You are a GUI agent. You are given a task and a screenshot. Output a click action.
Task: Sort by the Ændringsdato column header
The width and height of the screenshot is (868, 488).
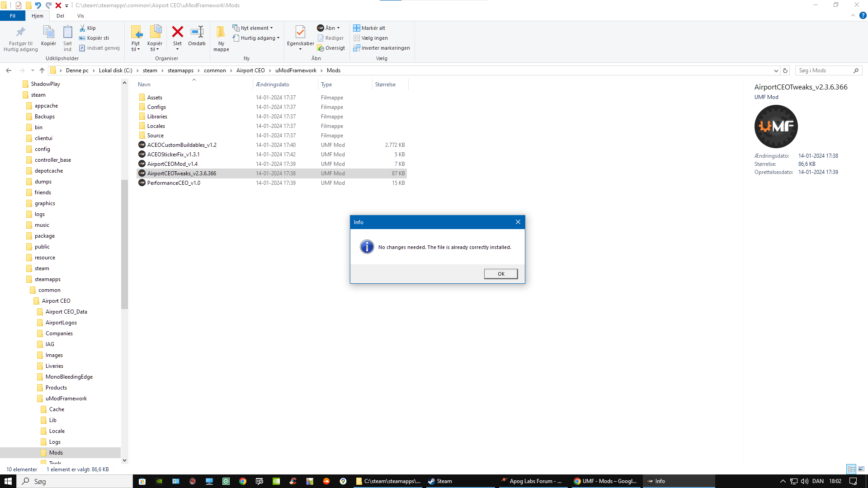point(273,84)
